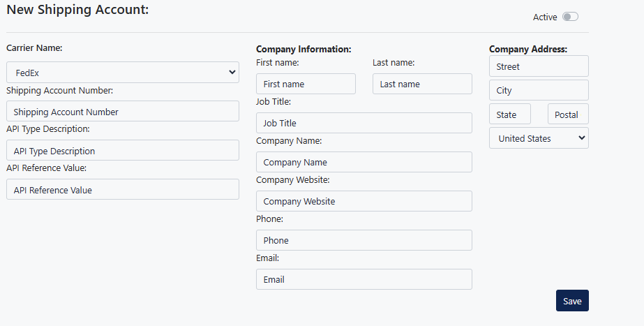644x326 pixels.
Task: Click the Save button
Action: pyautogui.click(x=572, y=300)
